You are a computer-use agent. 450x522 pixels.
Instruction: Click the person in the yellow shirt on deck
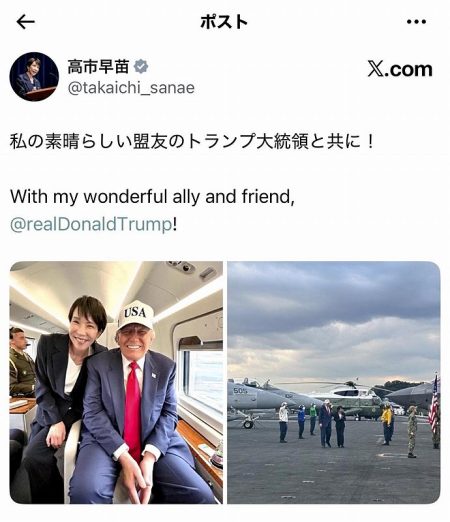click(386, 425)
